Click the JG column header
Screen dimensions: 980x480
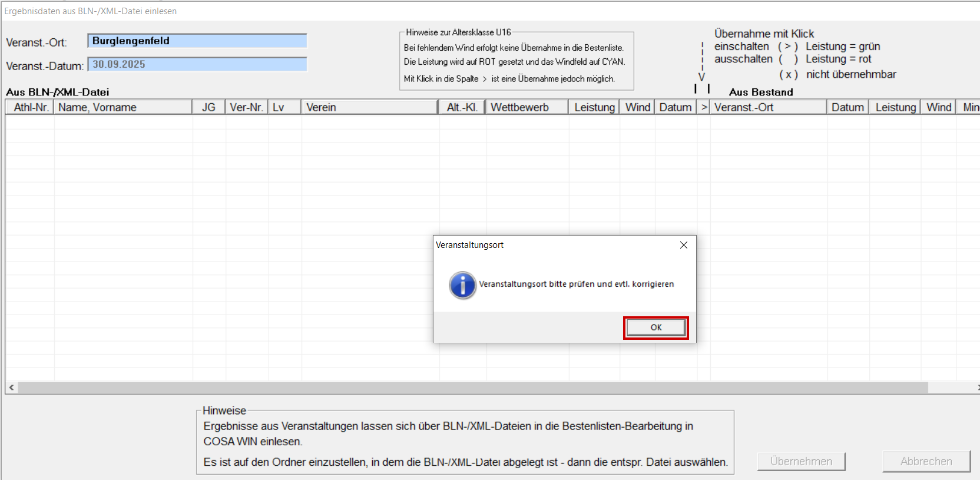208,107
